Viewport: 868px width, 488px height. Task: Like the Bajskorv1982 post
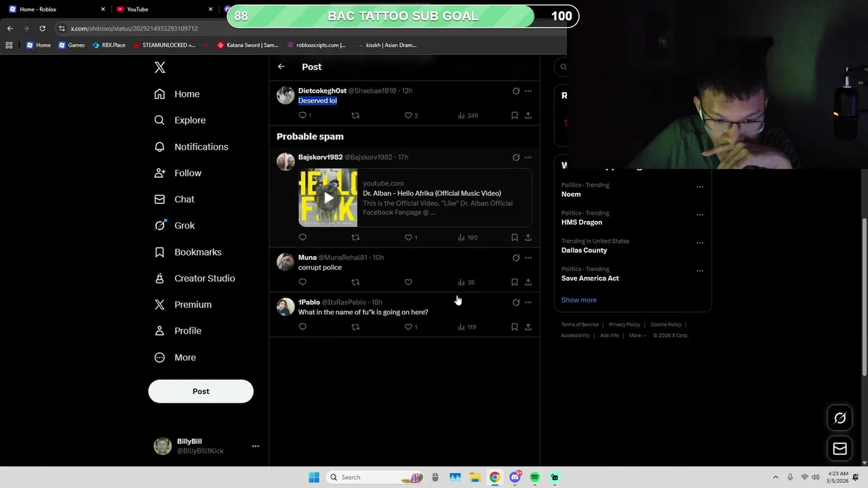408,237
